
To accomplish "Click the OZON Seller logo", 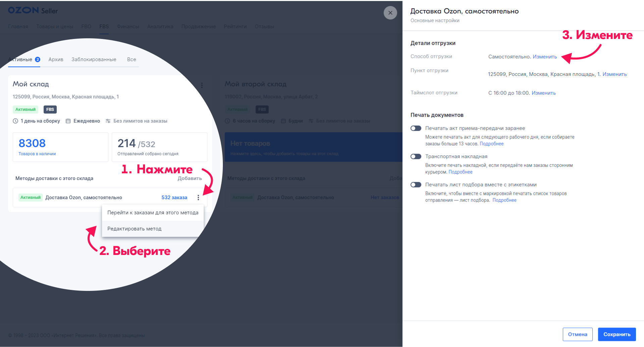I will [x=33, y=10].
